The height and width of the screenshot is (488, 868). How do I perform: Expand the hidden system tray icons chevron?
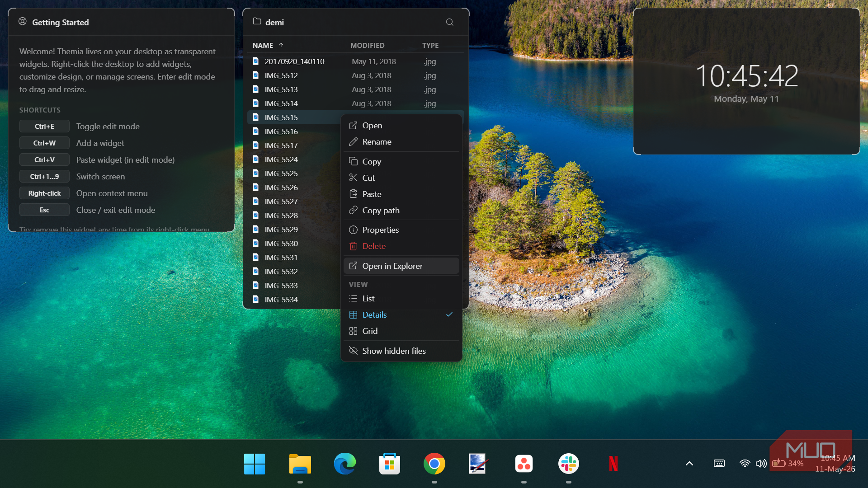click(689, 464)
